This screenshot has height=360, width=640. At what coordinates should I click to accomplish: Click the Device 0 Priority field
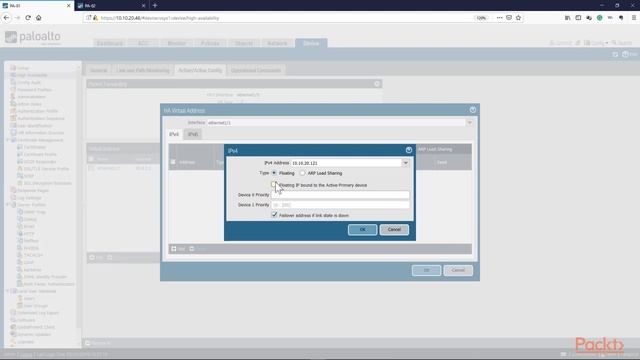[340, 195]
